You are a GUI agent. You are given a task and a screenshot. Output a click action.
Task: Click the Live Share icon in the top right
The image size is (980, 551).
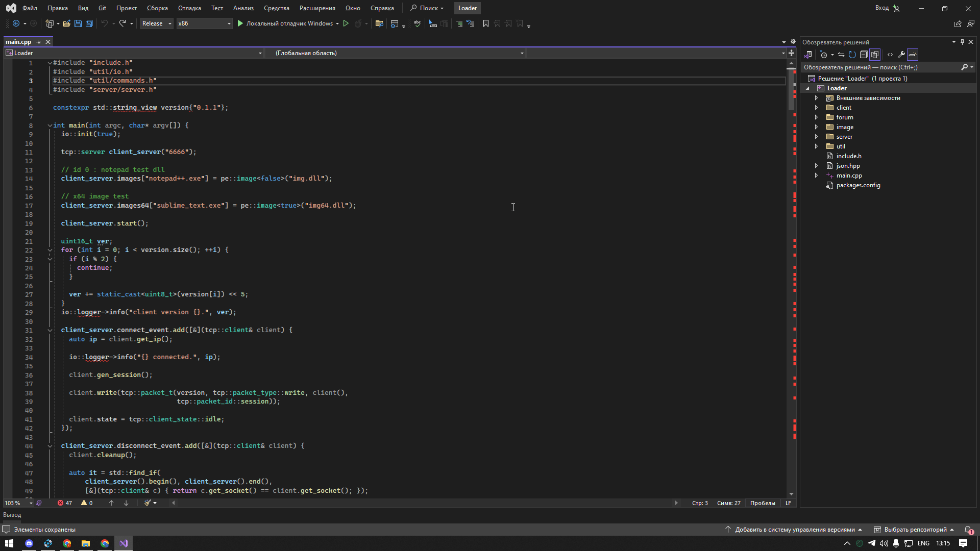[x=958, y=23]
